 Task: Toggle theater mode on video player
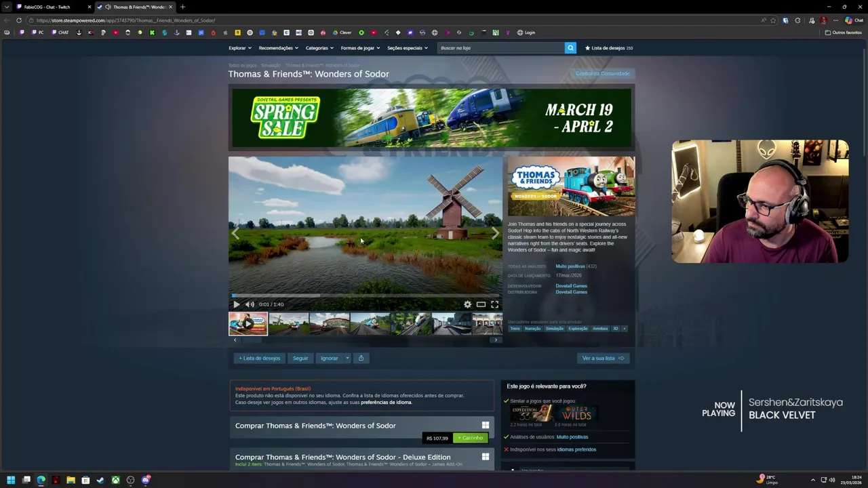(481, 304)
